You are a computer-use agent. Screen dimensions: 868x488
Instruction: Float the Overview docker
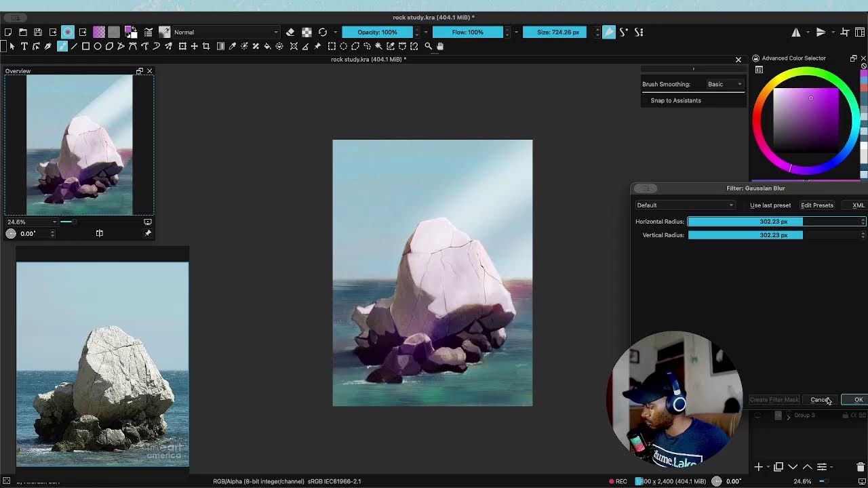point(140,71)
